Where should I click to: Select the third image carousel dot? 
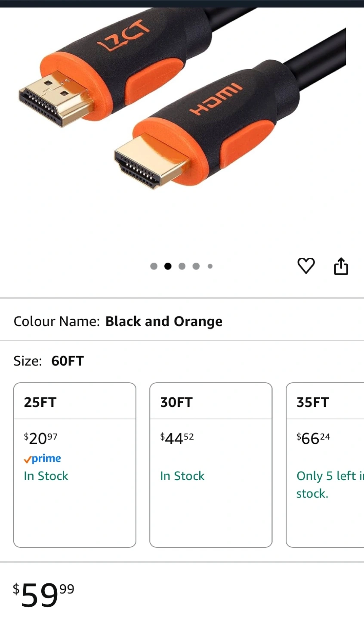tap(182, 266)
